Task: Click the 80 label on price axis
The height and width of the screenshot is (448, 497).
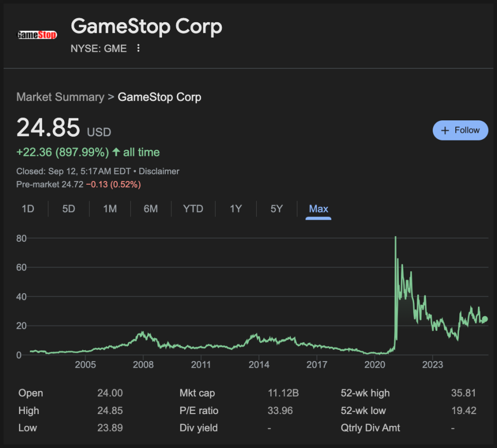Action: coord(21,238)
